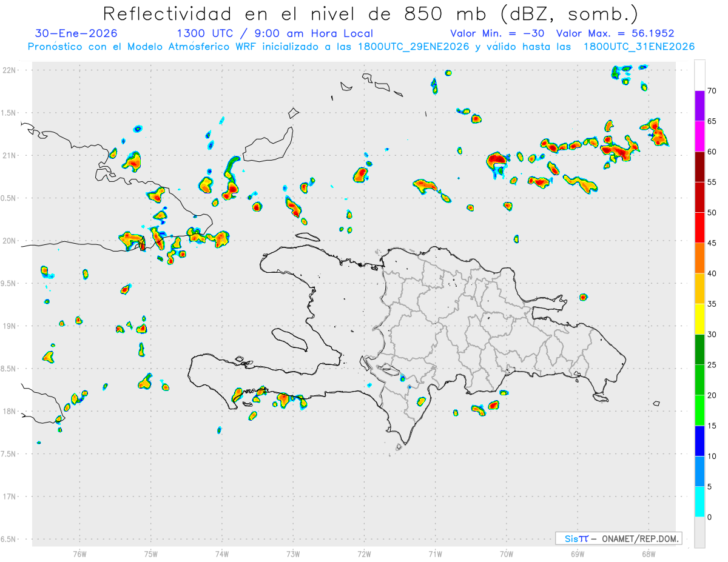This screenshot has width=728, height=562.
Task: Click the '21N' latitude label
Action: click(9, 155)
